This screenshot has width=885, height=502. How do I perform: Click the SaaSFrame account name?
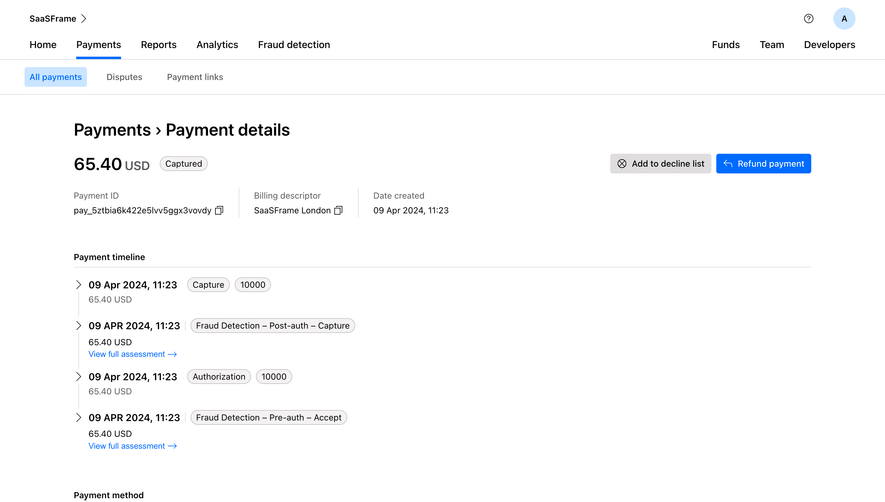(52, 19)
